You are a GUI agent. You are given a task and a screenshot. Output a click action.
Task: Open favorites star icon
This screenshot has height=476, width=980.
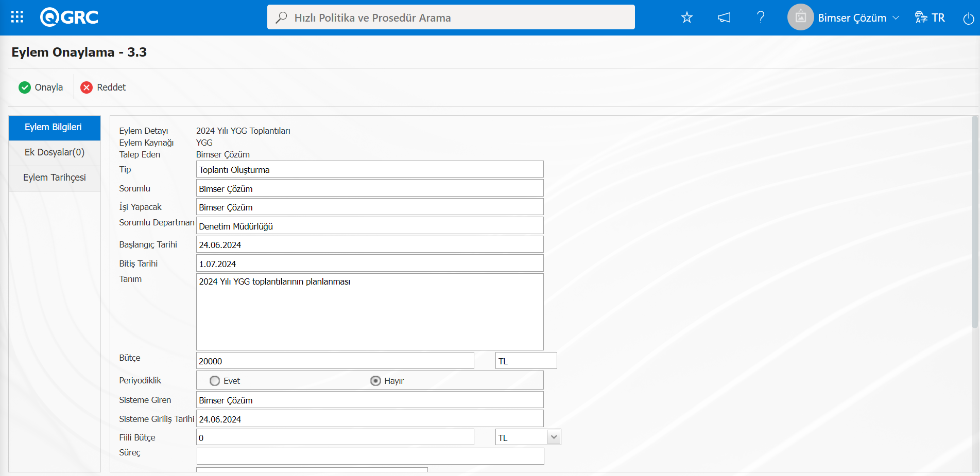point(687,17)
